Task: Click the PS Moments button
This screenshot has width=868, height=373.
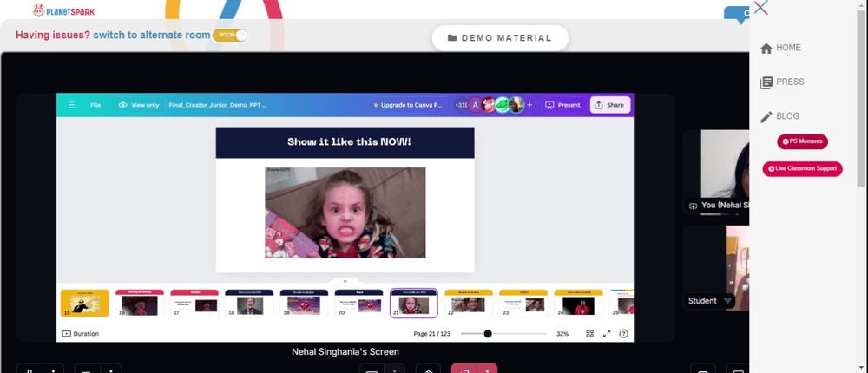Action: point(802,141)
